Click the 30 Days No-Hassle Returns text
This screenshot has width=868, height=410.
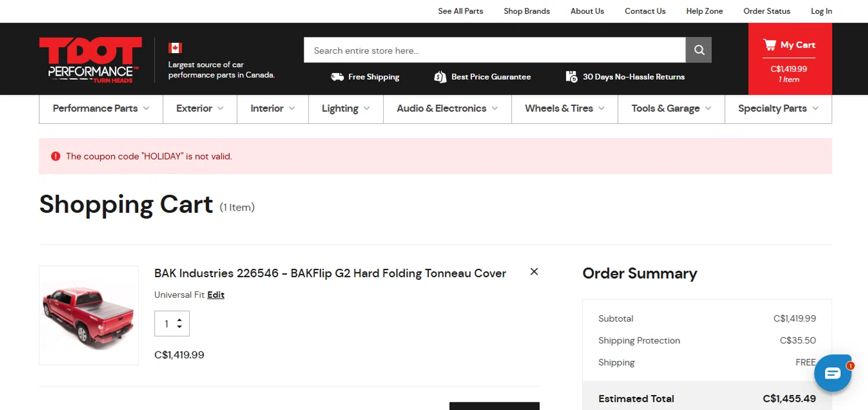pos(634,77)
